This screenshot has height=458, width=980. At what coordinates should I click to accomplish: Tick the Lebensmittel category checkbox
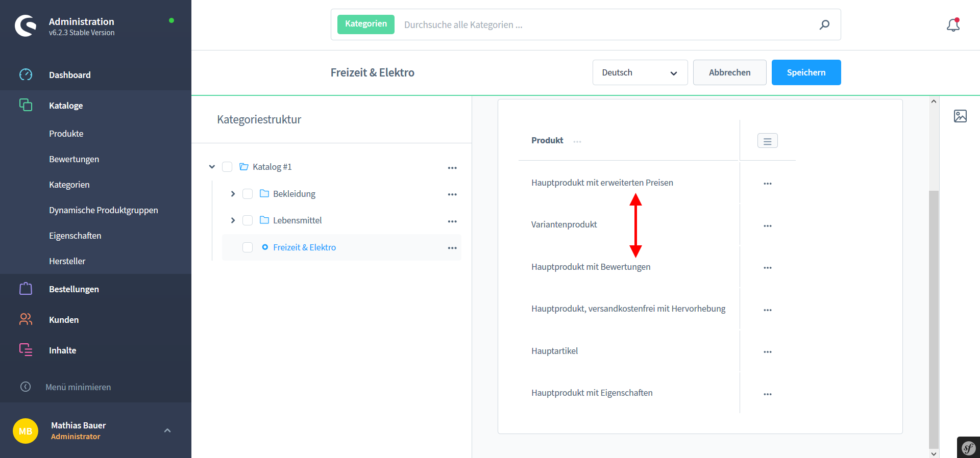coord(248,220)
